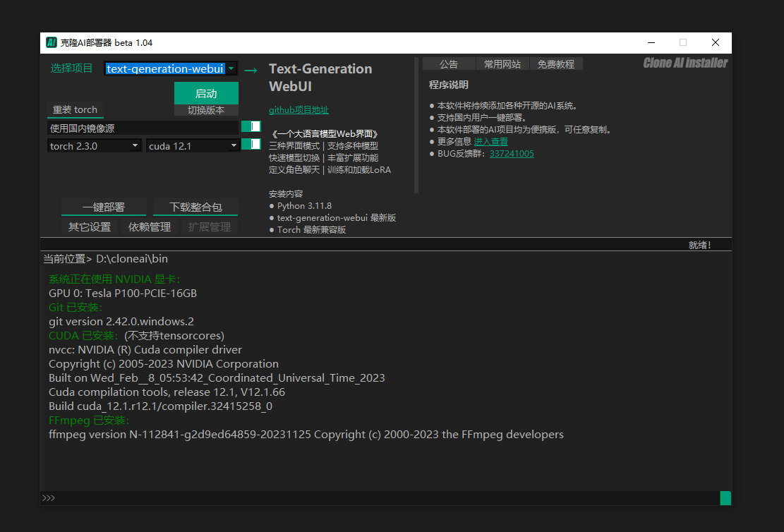Open the project selection dropdown arrow

click(x=231, y=68)
